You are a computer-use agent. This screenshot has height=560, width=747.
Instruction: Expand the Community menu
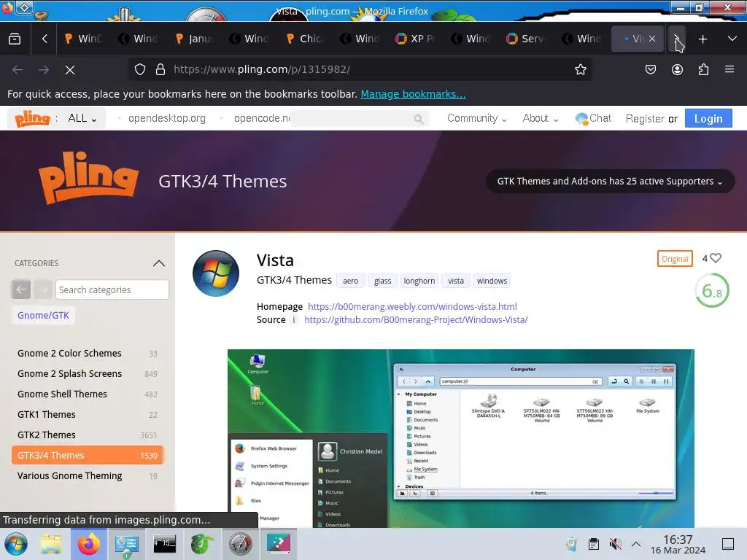coord(476,118)
